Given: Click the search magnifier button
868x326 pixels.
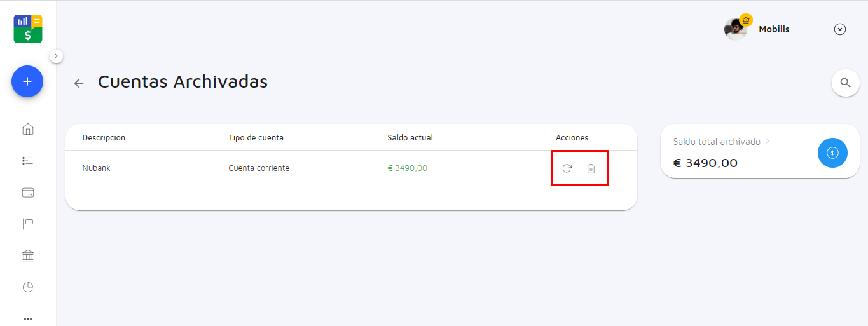Looking at the screenshot, I should (845, 83).
